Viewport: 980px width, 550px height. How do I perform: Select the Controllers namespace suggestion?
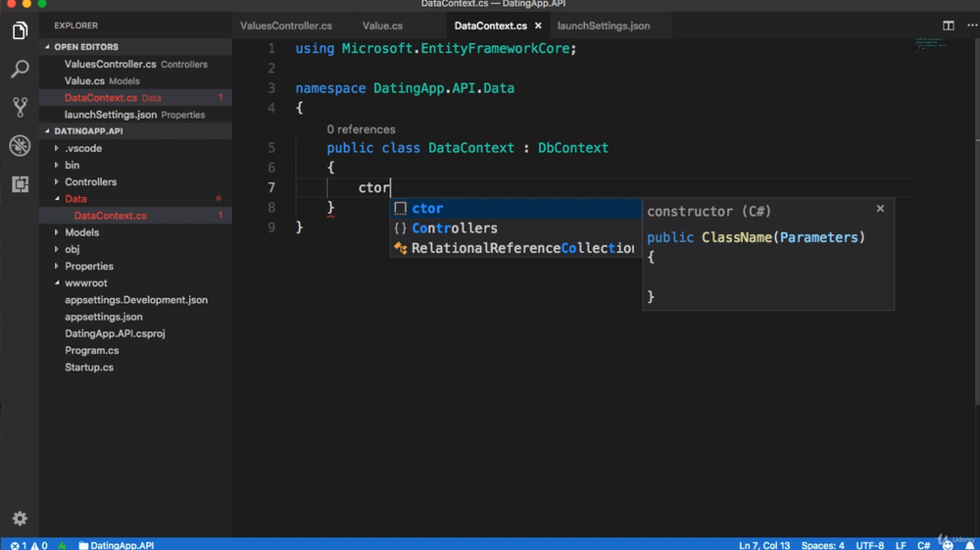515,228
